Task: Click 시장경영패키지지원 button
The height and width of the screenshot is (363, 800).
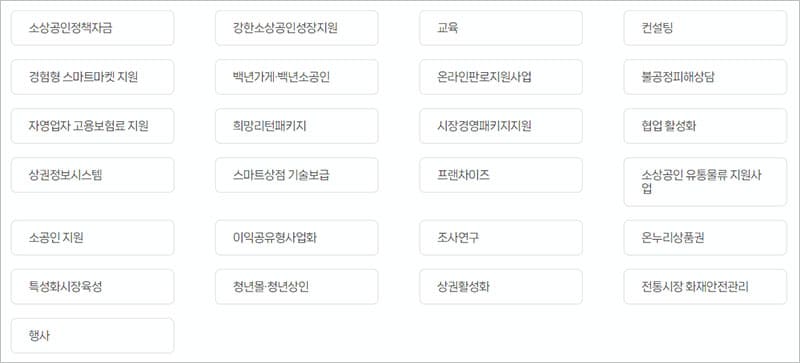Action: click(x=501, y=126)
